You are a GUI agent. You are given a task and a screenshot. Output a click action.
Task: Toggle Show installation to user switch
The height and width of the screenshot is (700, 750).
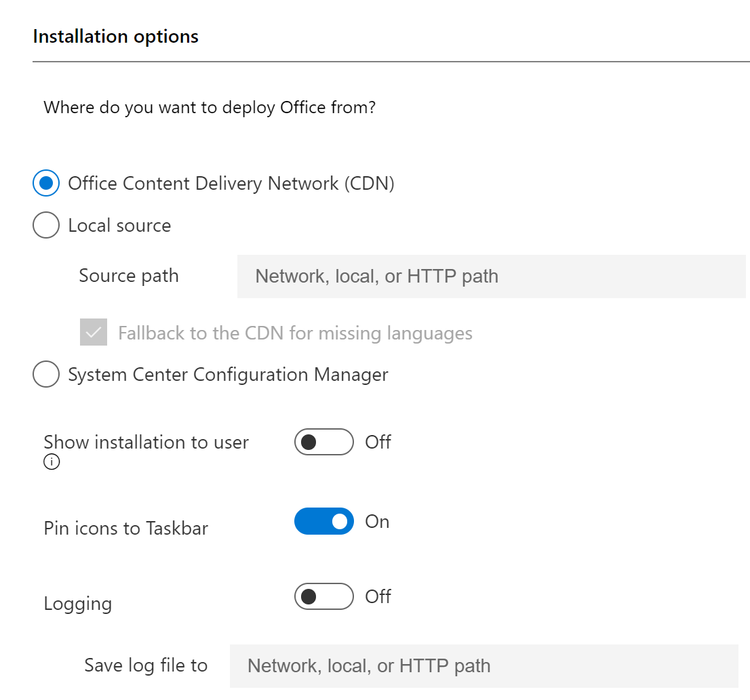point(324,442)
